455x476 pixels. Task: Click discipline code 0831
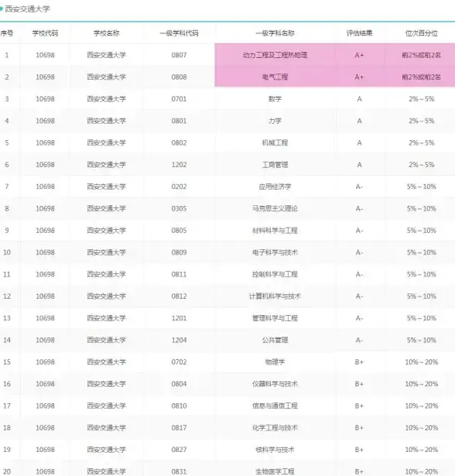pos(179,471)
